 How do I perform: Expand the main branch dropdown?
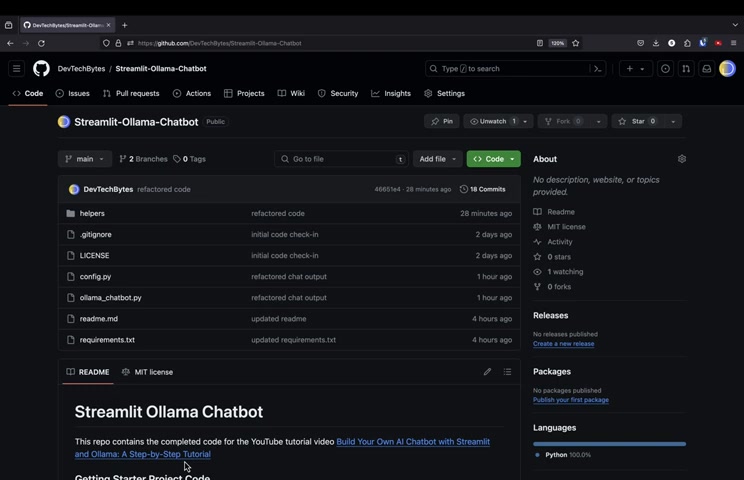coord(85,159)
